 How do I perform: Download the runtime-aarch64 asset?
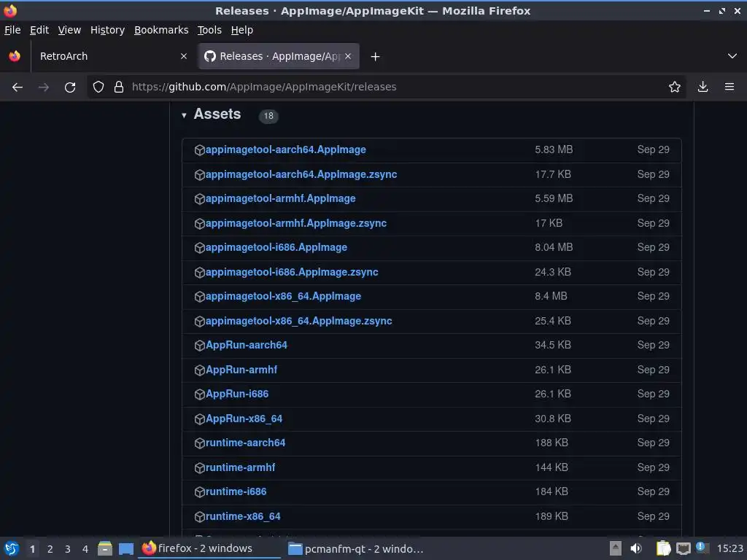(245, 443)
